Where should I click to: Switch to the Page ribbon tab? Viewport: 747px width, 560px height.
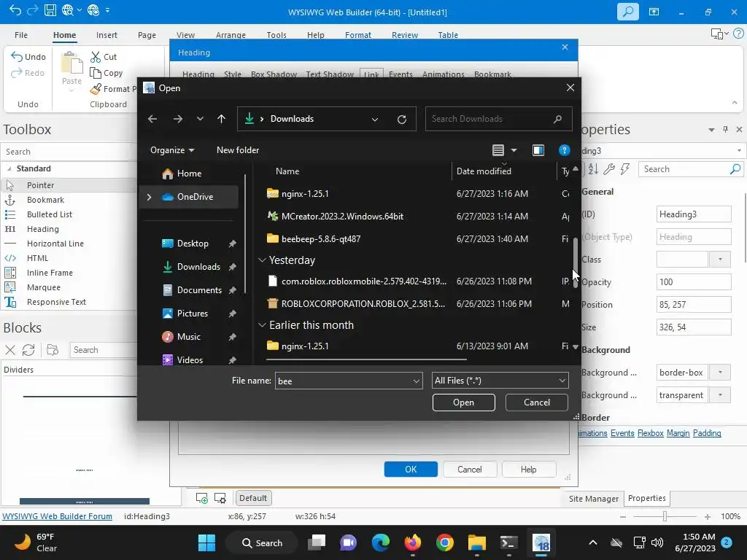(x=147, y=35)
